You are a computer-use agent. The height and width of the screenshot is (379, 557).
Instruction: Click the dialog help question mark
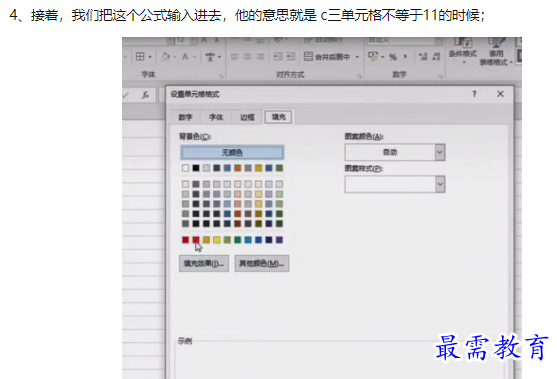[474, 94]
